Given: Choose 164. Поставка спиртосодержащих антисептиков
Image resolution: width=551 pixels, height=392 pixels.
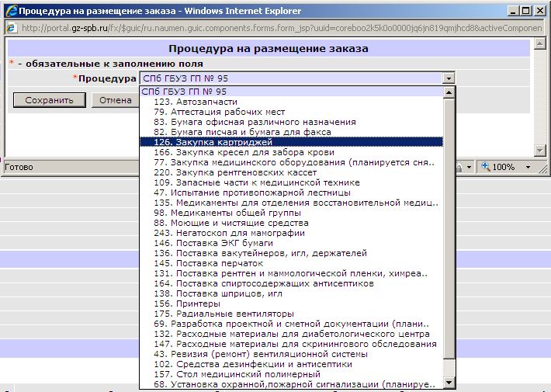Looking at the screenshot, I should (x=291, y=283).
